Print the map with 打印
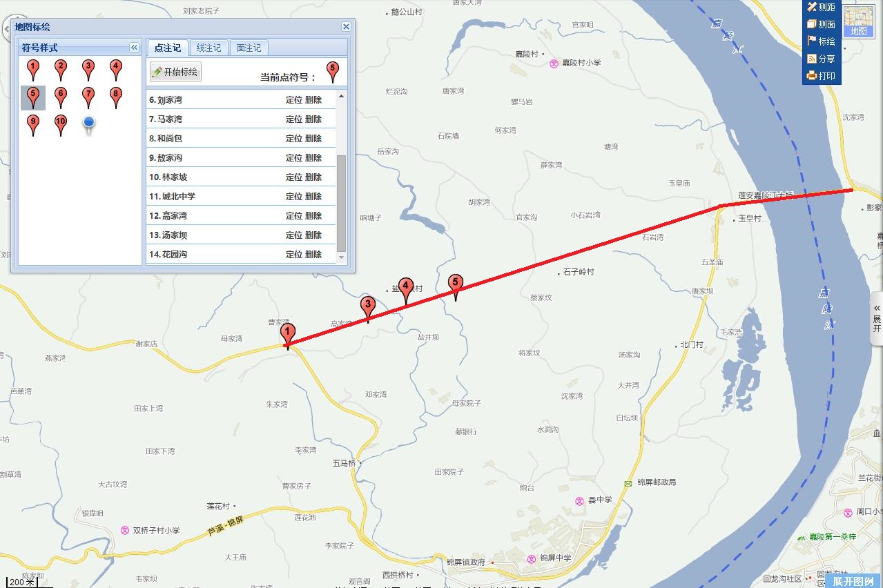The height and width of the screenshot is (588, 883). (821, 76)
